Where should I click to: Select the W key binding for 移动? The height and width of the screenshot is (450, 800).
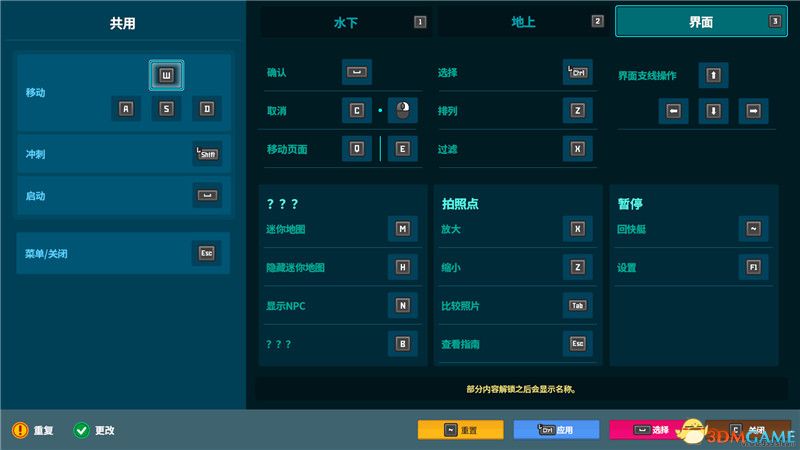[x=166, y=76]
